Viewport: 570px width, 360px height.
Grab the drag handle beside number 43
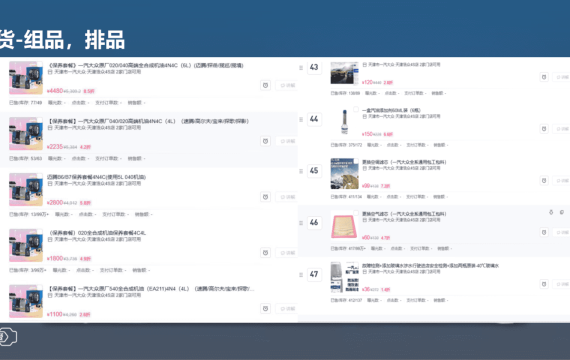(301, 68)
